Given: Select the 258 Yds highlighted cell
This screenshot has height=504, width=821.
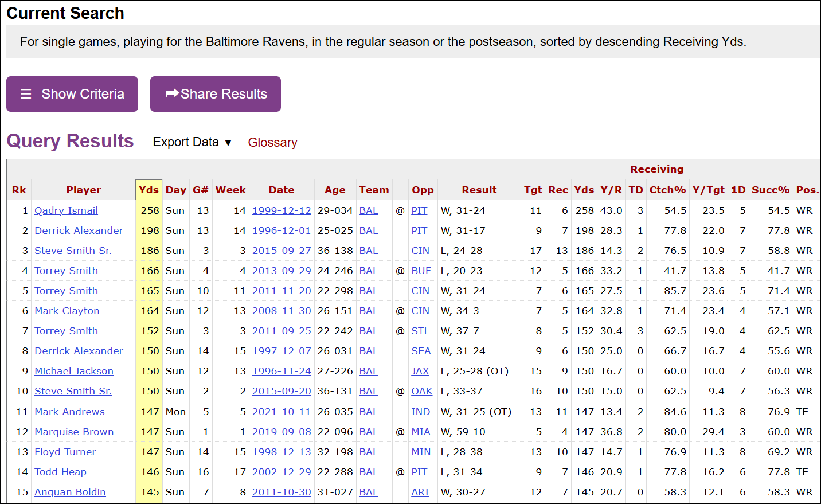Looking at the screenshot, I should click(x=149, y=210).
